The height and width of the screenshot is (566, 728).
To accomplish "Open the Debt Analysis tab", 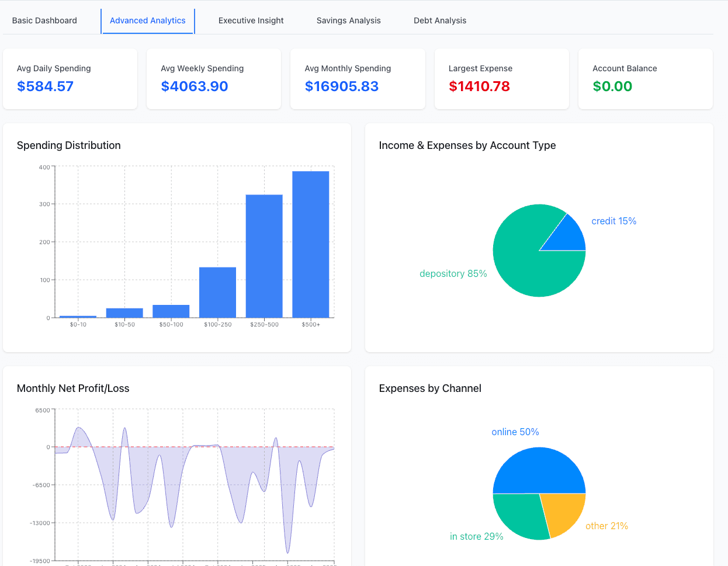I will (440, 20).
